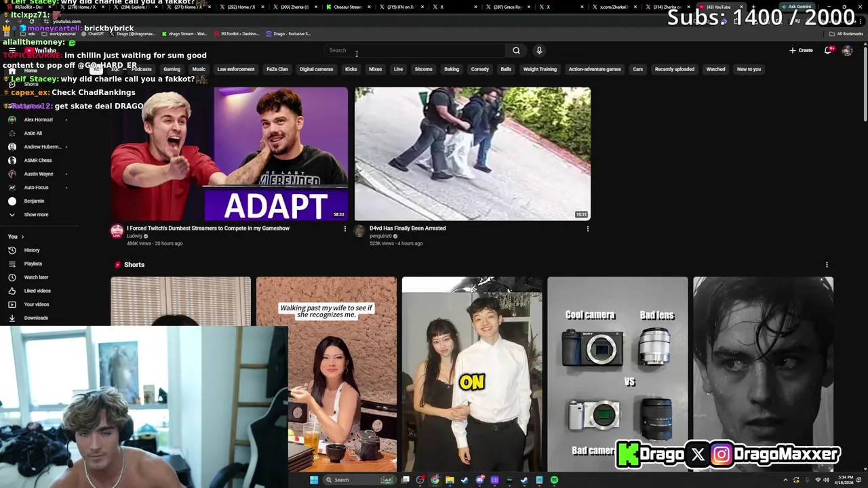
Task: Select the Live filter chip
Action: pyautogui.click(x=398, y=69)
